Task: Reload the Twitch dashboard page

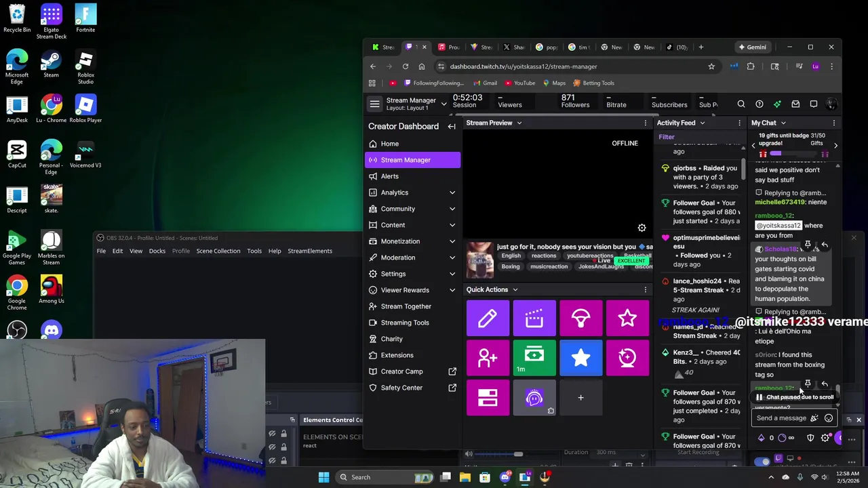Action: [406, 66]
